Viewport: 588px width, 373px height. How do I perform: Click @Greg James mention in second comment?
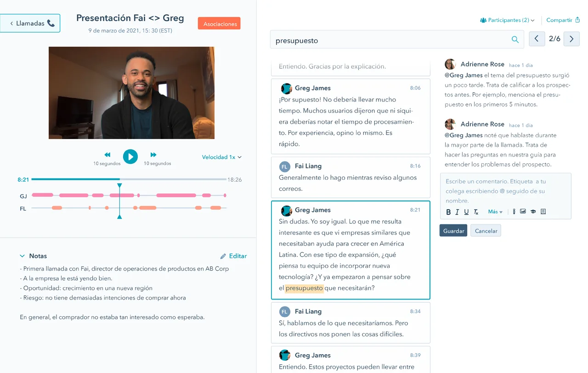(x=464, y=135)
